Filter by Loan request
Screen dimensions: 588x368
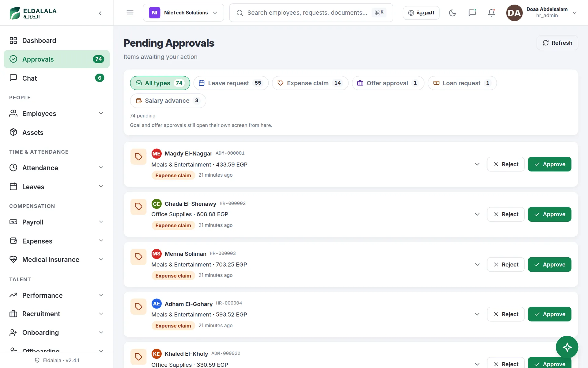click(x=462, y=83)
